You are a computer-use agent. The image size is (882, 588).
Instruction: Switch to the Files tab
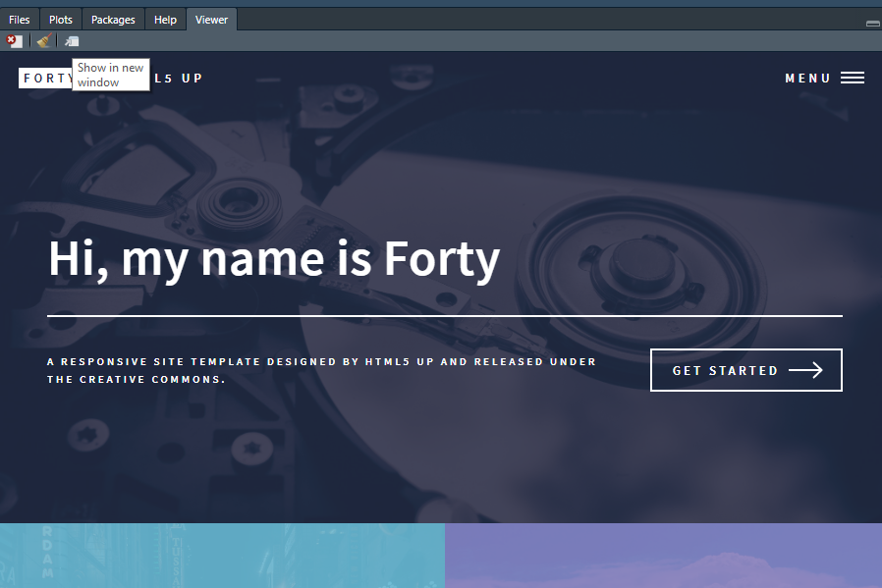pyautogui.click(x=20, y=20)
